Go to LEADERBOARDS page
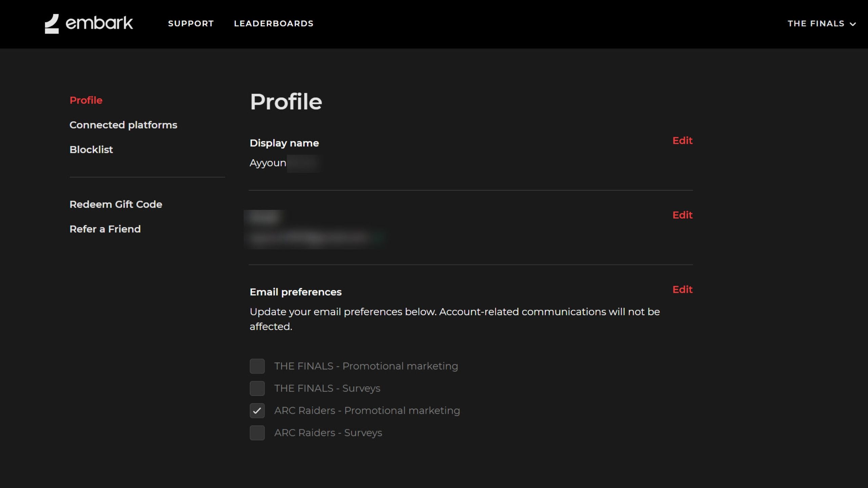Image resolution: width=868 pixels, height=488 pixels. coord(274,24)
